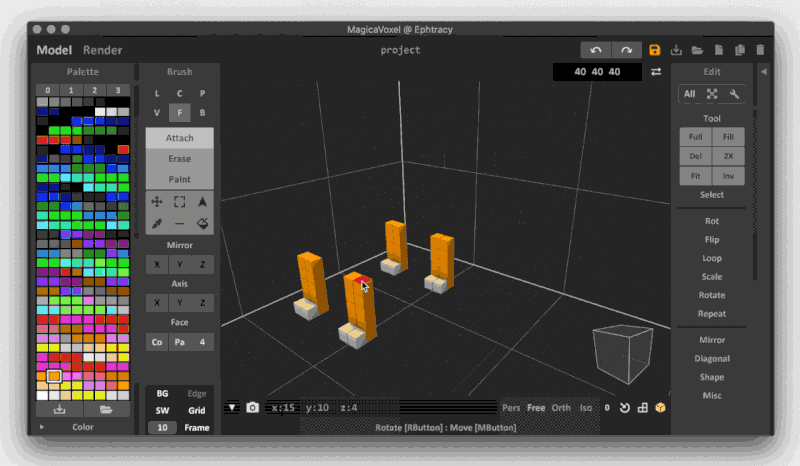Enable the Edge display option
Image resolution: width=800 pixels, height=466 pixels.
pyautogui.click(x=197, y=393)
